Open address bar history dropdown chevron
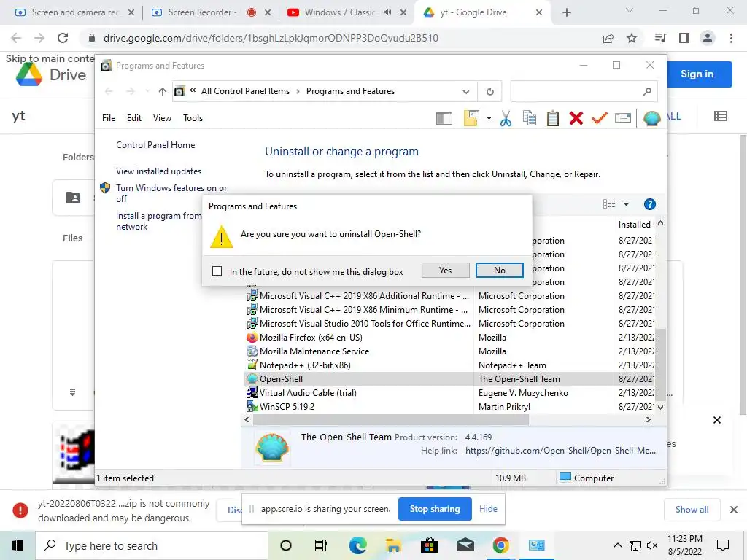This screenshot has width=747, height=560. 466,91
